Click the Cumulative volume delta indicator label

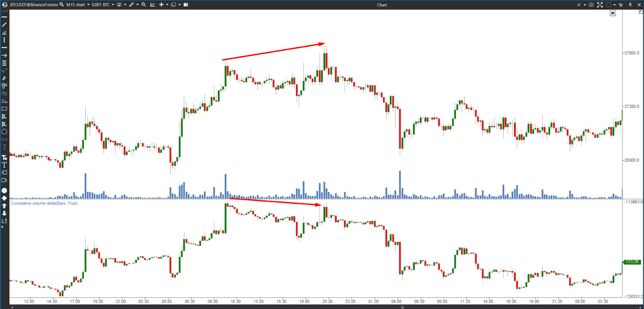pos(44,203)
